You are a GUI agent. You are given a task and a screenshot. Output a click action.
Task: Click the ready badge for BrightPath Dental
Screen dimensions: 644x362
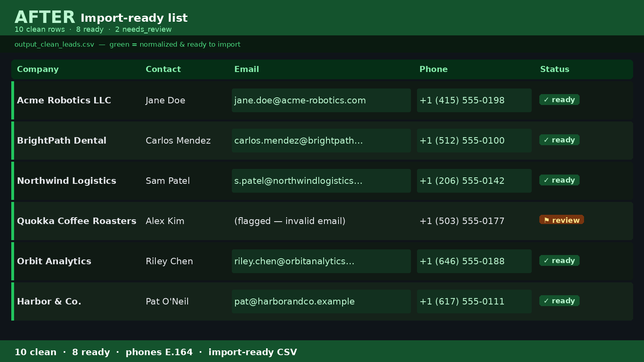pyautogui.click(x=559, y=140)
